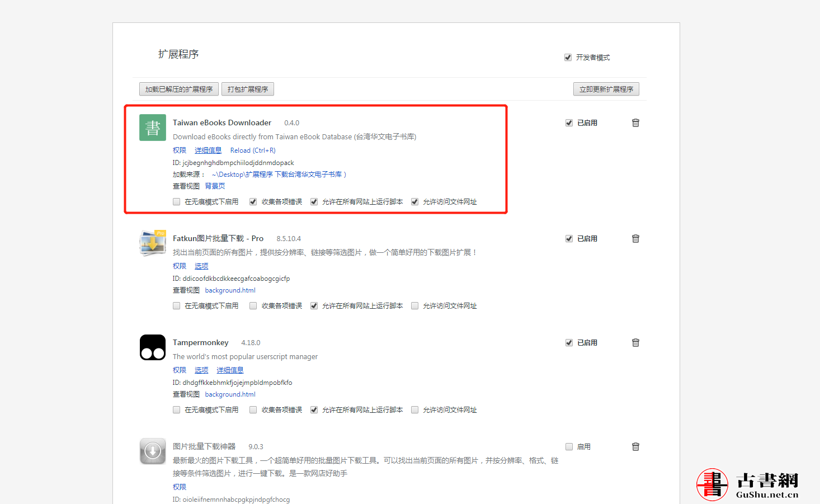
Task: Click Tampermonkey extension name
Action: [x=201, y=342]
